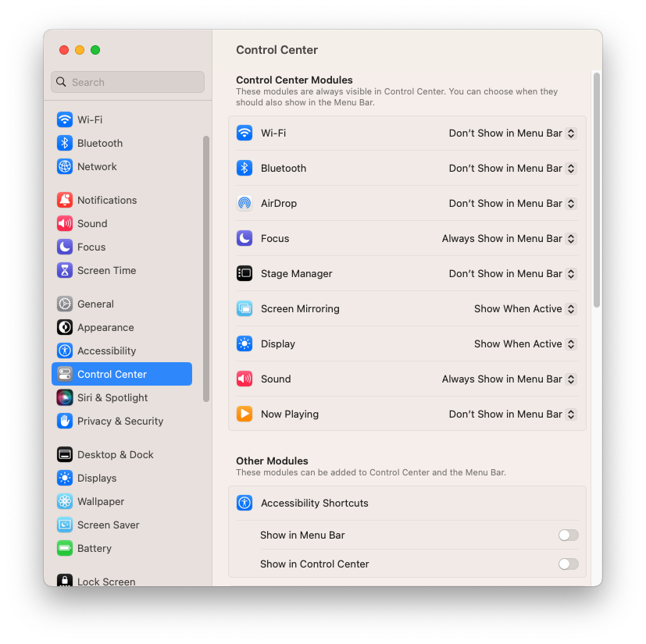Screen dimensions: 646x644
Task: Click the Wi-Fi icon in the sidebar
Action: [65, 120]
